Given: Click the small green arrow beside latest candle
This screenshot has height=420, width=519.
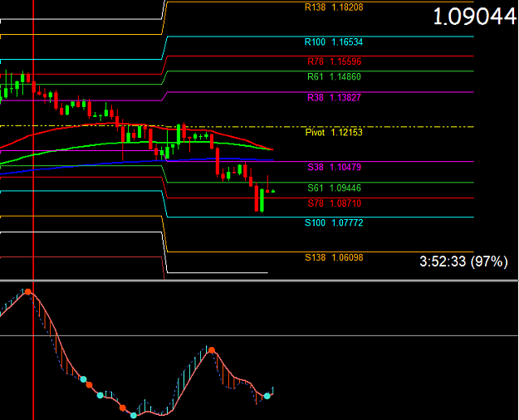Looking at the screenshot, I should coord(273,191).
